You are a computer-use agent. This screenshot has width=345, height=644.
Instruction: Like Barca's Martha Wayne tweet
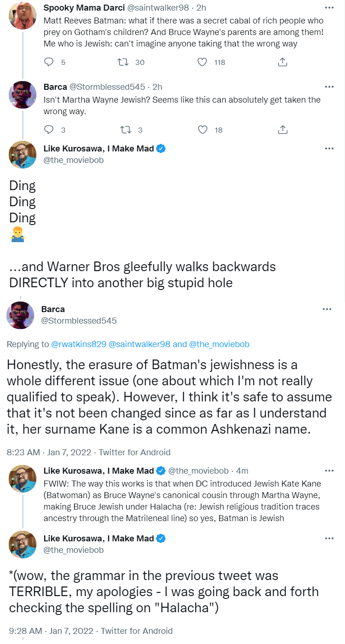pyautogui.click(x=202, y=130)
